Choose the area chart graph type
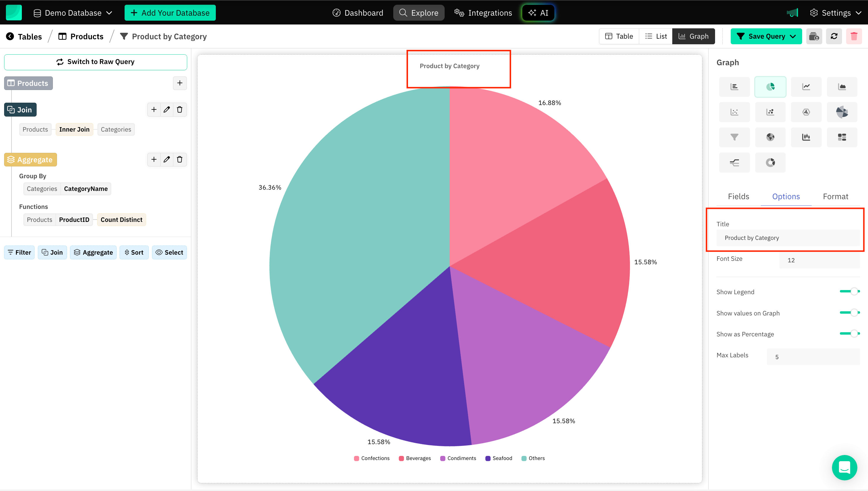Screen dimensions: 868x491 [x=842, y=86]
